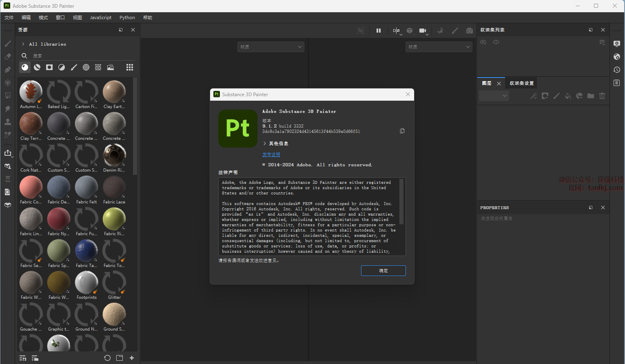
Task: Open the Display settings icon in right sidebar
Action: (x=617, y=44)
